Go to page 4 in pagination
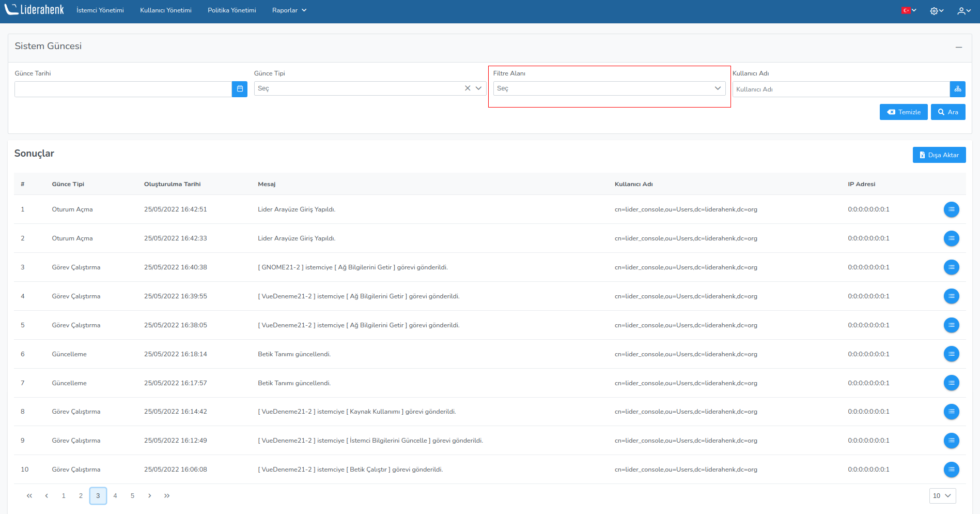This screenshot has height=514, width=980. click(115, 496)
